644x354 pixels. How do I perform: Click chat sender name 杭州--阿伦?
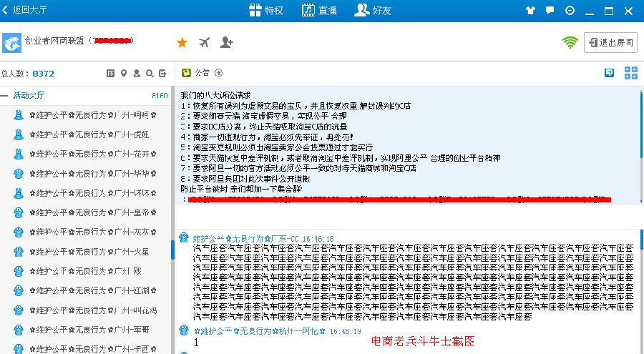259,331
